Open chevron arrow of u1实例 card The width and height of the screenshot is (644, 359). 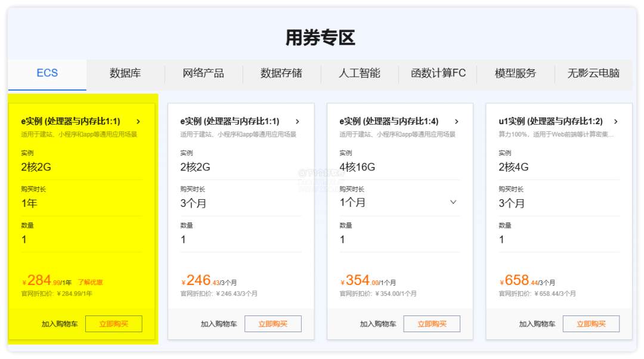tap(616, 122)
